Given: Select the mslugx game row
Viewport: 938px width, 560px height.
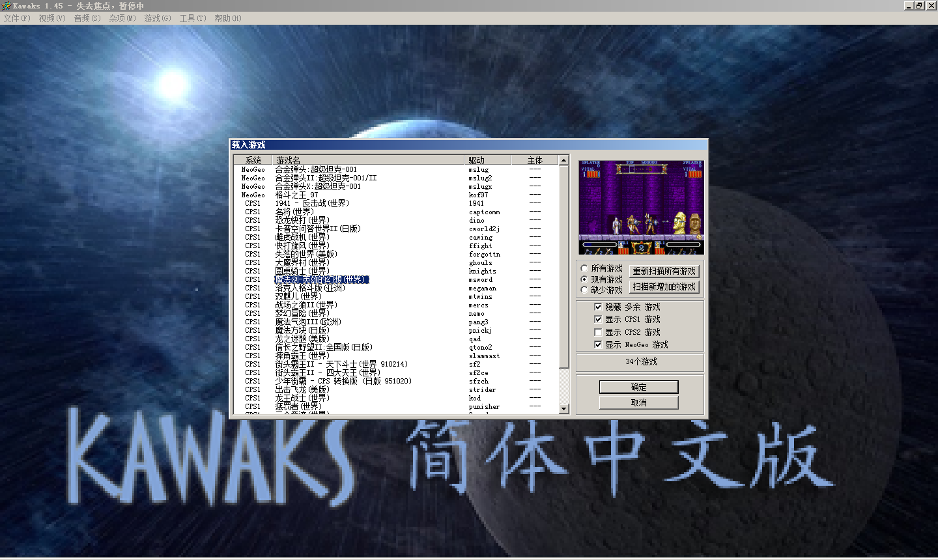Looking at the screenshot, I should 396,186.
